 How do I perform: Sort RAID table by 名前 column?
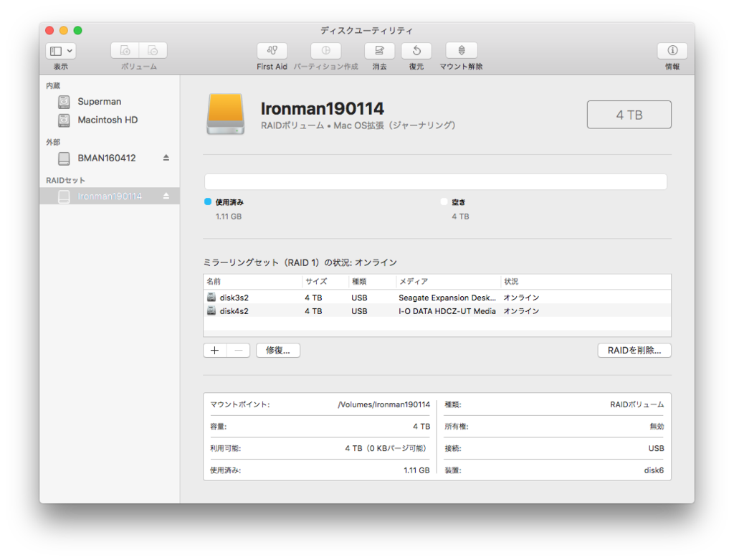click(x=253, y=281)
